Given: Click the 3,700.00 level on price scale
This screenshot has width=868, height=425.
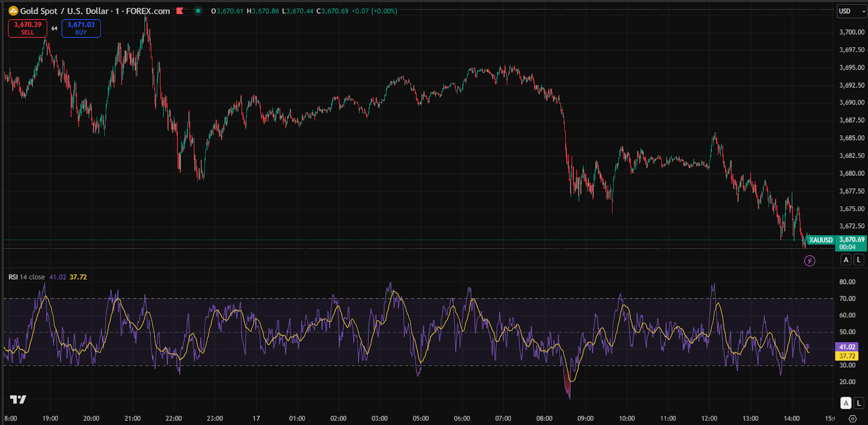Looking at the screenshot, I should 851,32.
